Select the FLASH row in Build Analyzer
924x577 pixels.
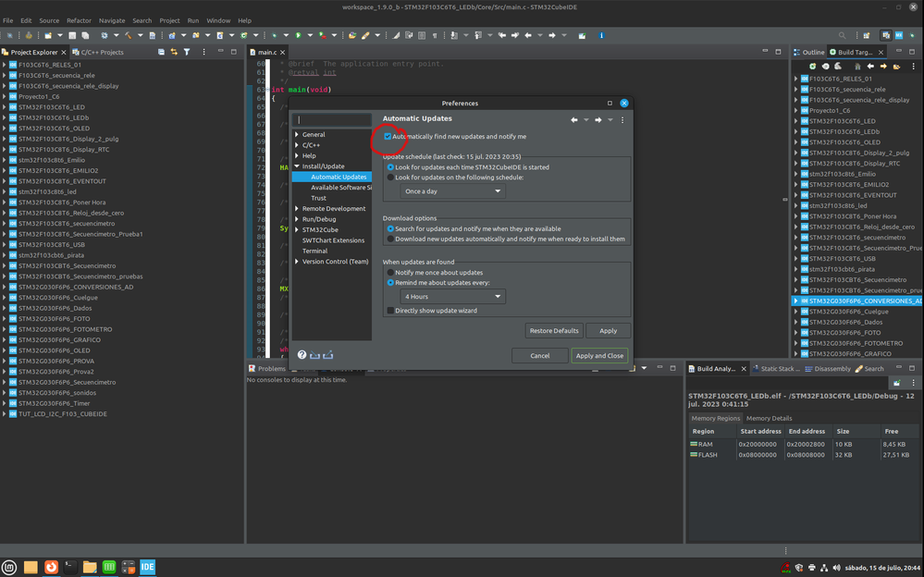[x=804, y=455]
